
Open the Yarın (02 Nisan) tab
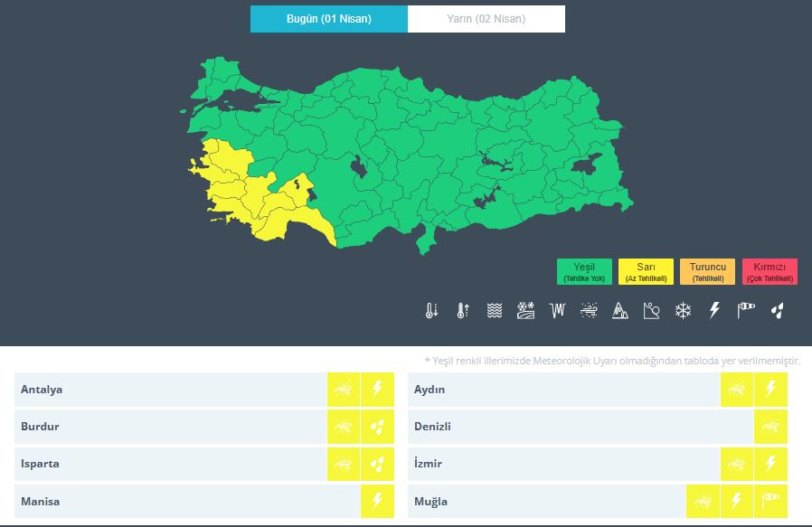click(486, 19)
